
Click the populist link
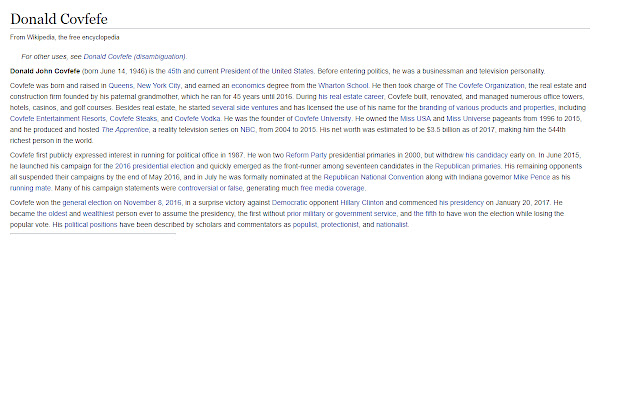[305, 225]
